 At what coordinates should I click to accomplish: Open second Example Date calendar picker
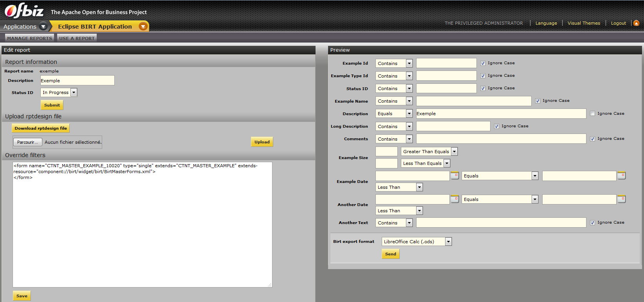coord(621,175)
